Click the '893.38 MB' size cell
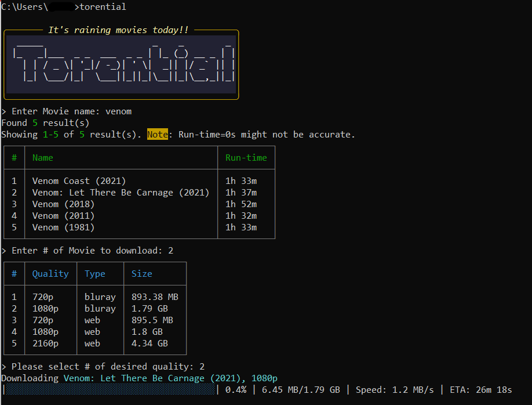The width and height of the screenshot is (532, 405). point(155,297)
